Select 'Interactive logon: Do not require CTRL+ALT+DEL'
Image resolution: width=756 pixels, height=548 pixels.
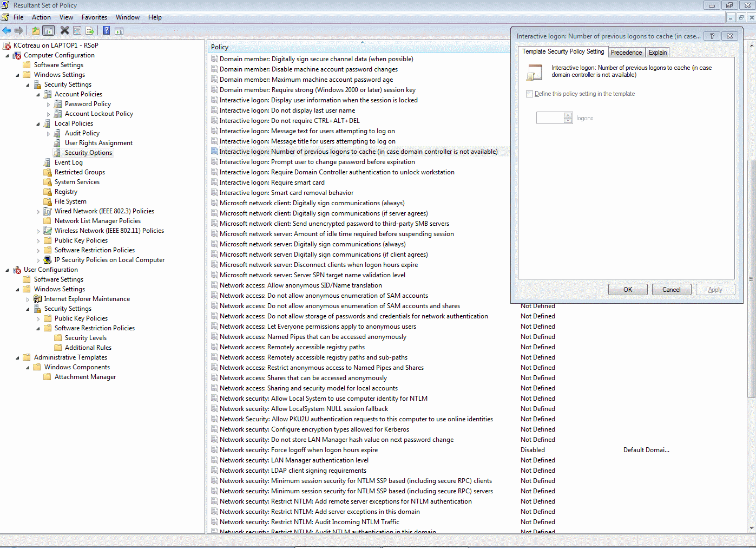tap(290, 121)
